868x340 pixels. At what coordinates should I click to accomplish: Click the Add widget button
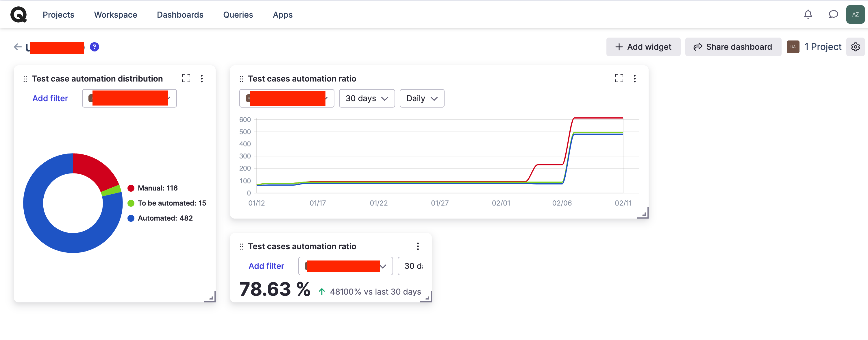click(x=643, y=47)
